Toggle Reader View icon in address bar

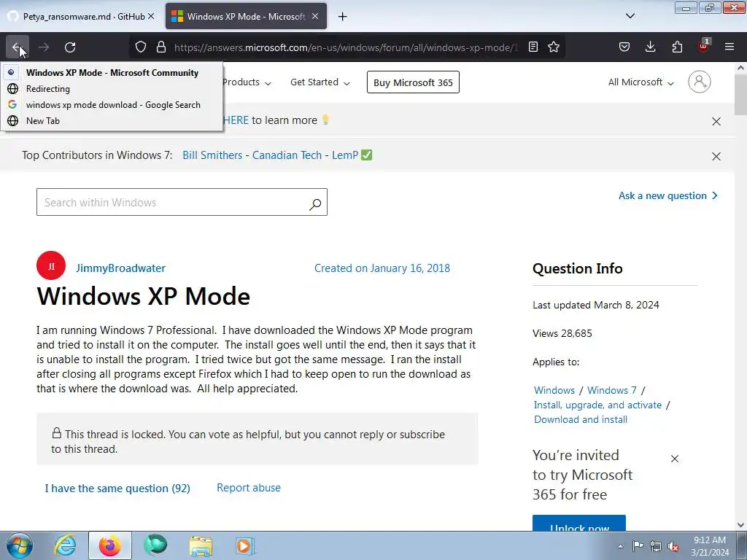pyautogui.click(x=533, y=47)
